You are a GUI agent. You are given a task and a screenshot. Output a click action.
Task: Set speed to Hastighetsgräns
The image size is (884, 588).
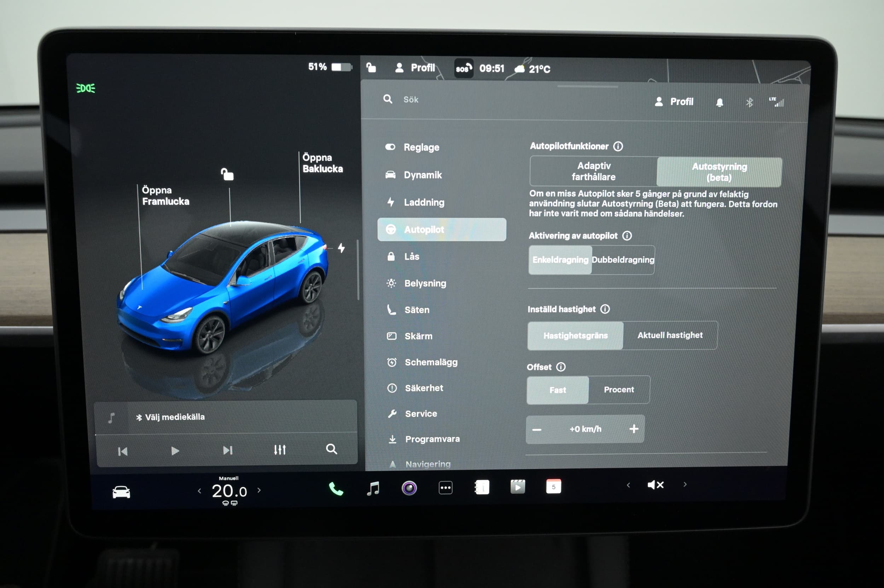pyautogui.click(x=575, y=336)
